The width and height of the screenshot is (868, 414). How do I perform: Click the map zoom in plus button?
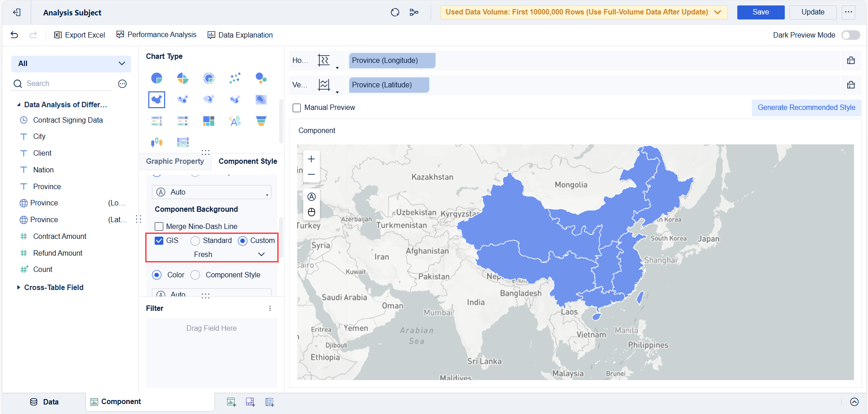coord(311,159)
